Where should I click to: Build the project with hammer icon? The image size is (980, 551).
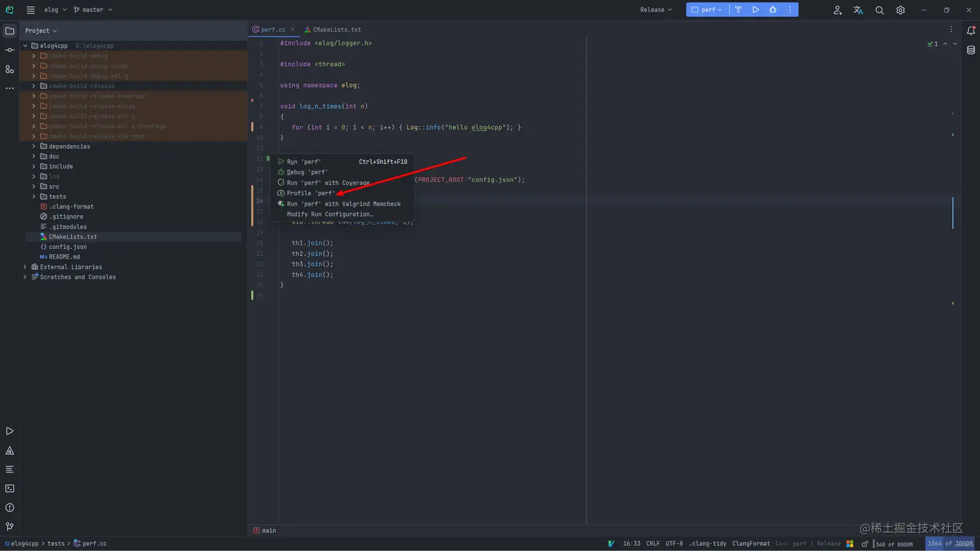tap(738, 10)
